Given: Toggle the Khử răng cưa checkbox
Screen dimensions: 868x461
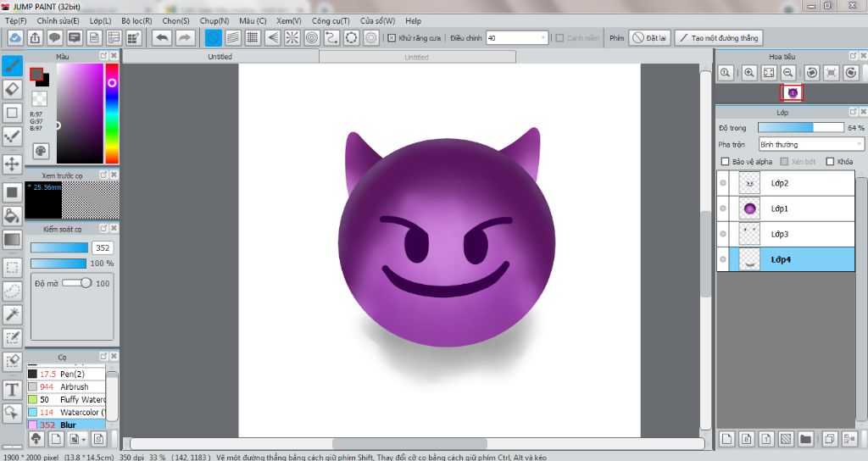Looking at the screenshot, I should (x=391, y=38).
